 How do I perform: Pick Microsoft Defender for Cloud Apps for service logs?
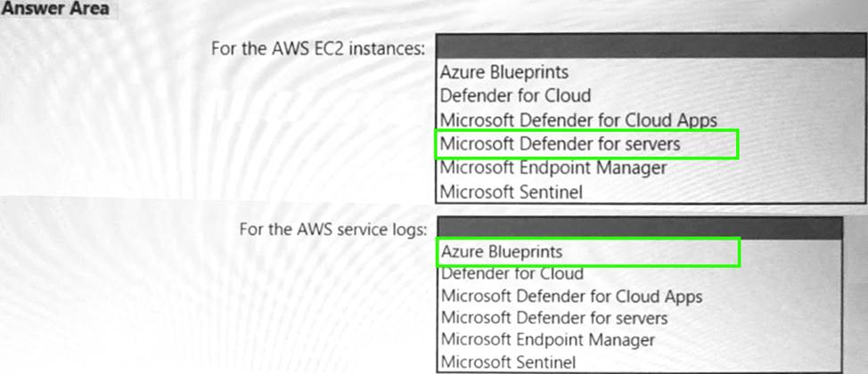click(571, 296)
